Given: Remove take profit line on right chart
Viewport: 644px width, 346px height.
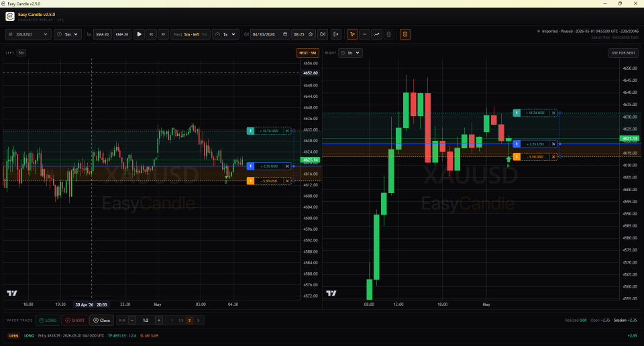Looking at the screenshot, I should pos(553,113).
